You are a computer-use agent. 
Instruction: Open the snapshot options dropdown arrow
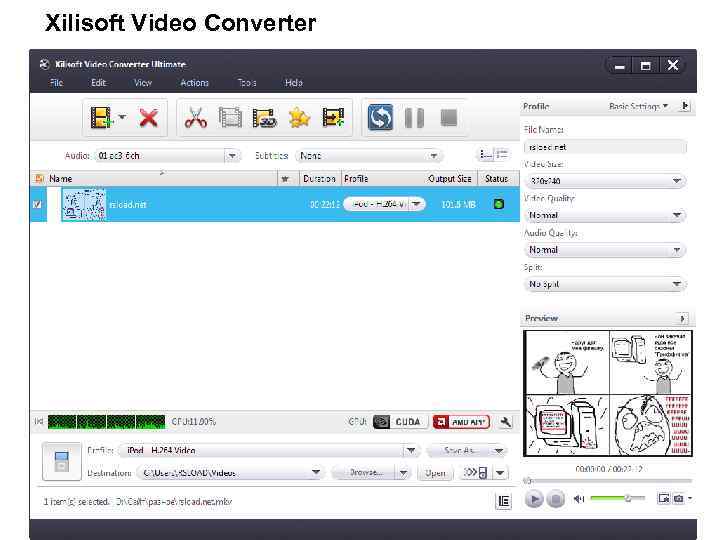tap(689, 498)
